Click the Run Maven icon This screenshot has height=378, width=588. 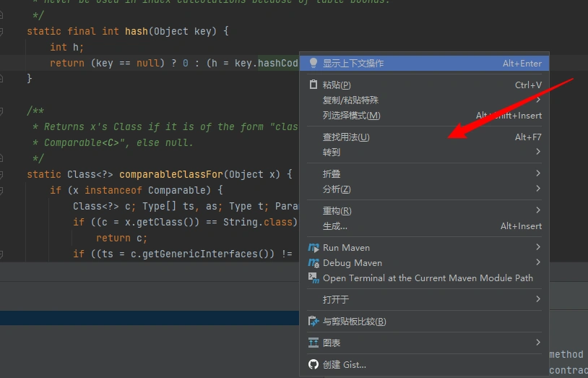314,247
